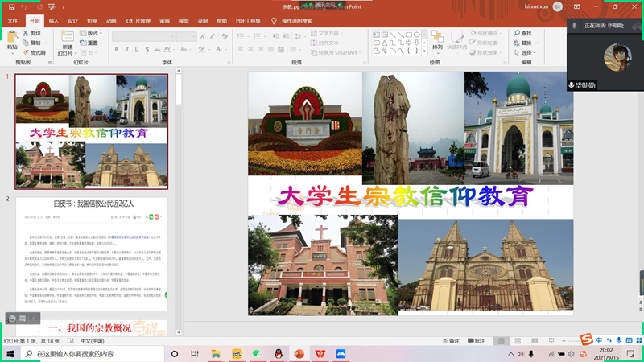The image size is (644, 362).
Task: Switch to the Insert (插入) ribbon tab
Action: 53,21
